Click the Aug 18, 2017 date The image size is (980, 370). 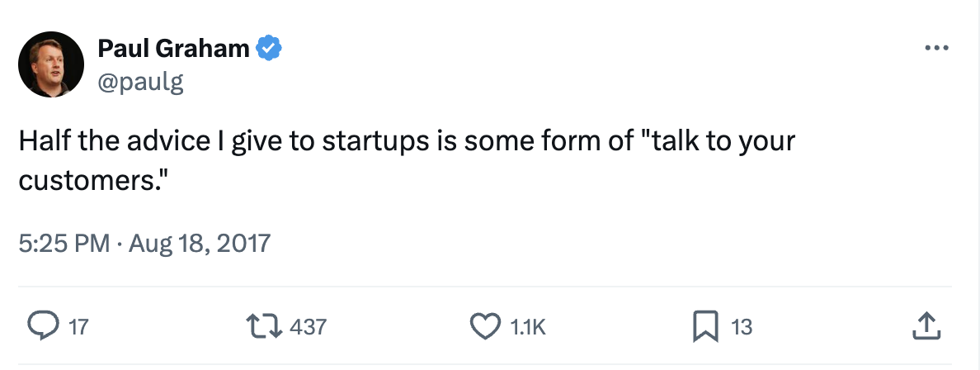tap(200, 244)
